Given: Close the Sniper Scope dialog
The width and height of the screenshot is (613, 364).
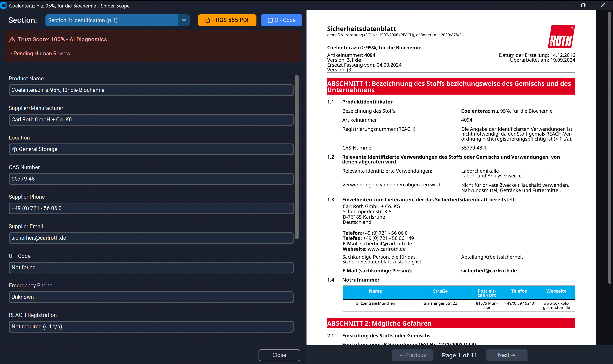Looking at the screenshot, I should pyautogui.click(x=279, y=355).
